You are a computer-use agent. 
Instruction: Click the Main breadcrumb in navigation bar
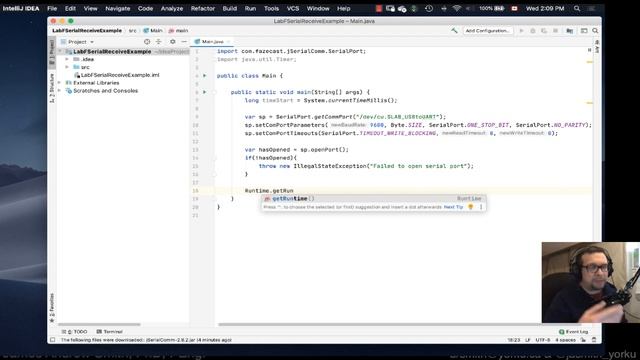click(153, 31)
